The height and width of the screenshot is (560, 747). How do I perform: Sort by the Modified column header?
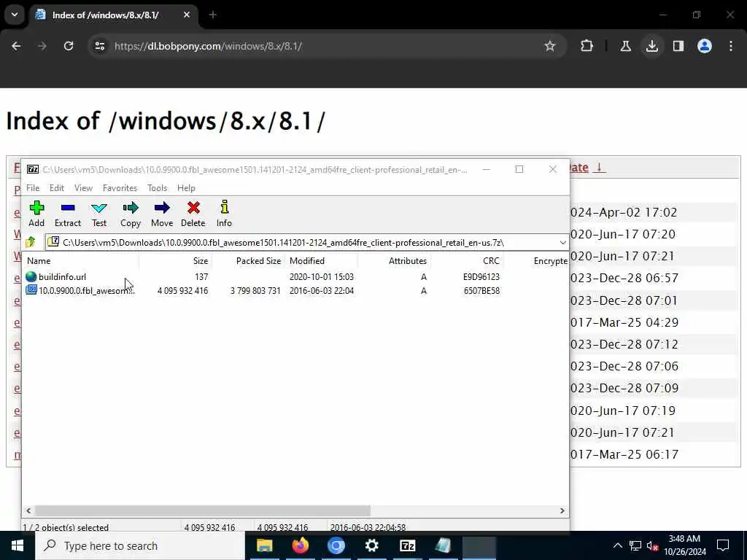[321, 261]
